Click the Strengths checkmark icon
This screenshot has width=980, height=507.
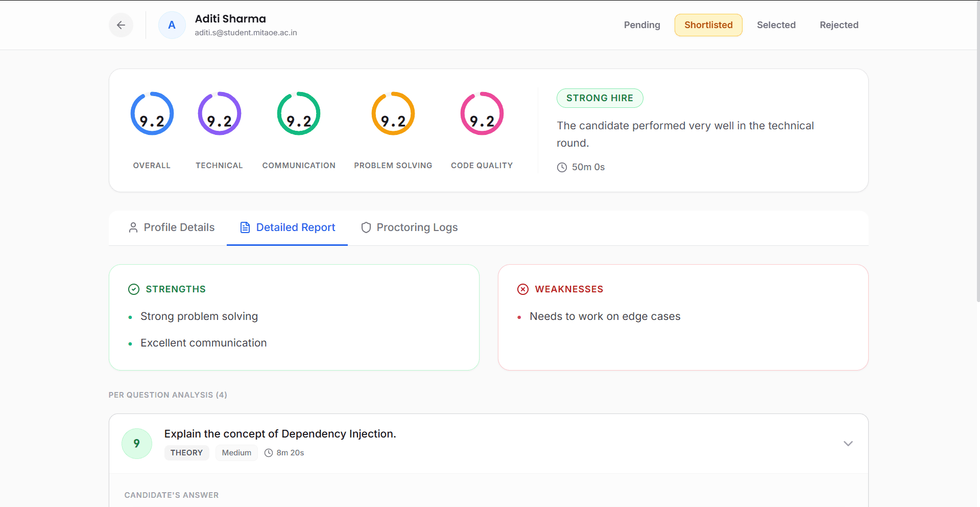coord(134,289)
